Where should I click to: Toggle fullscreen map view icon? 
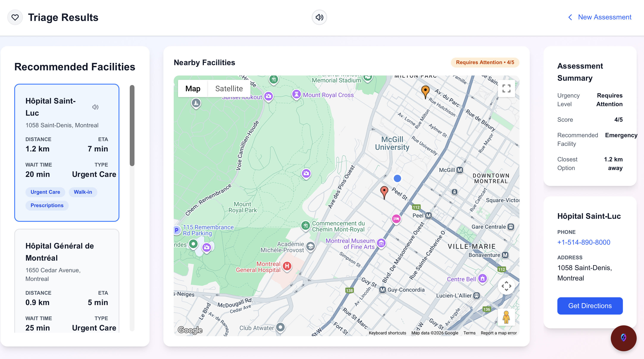pos(506,88)
